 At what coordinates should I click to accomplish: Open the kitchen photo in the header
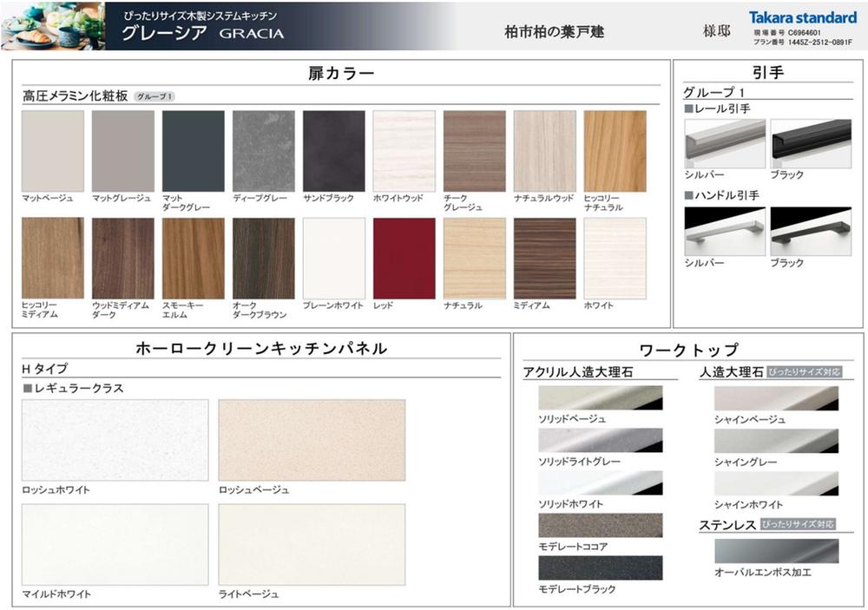tap(52, 26)
